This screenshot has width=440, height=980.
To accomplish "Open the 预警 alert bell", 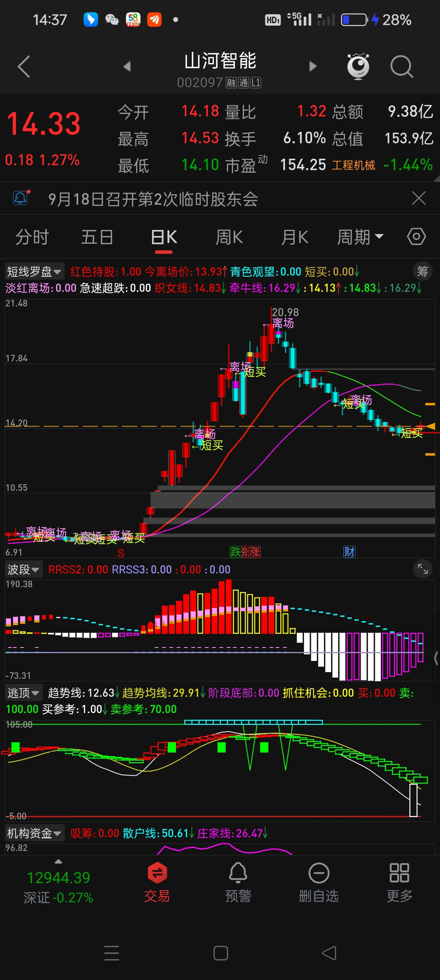I will pos(238,882).
